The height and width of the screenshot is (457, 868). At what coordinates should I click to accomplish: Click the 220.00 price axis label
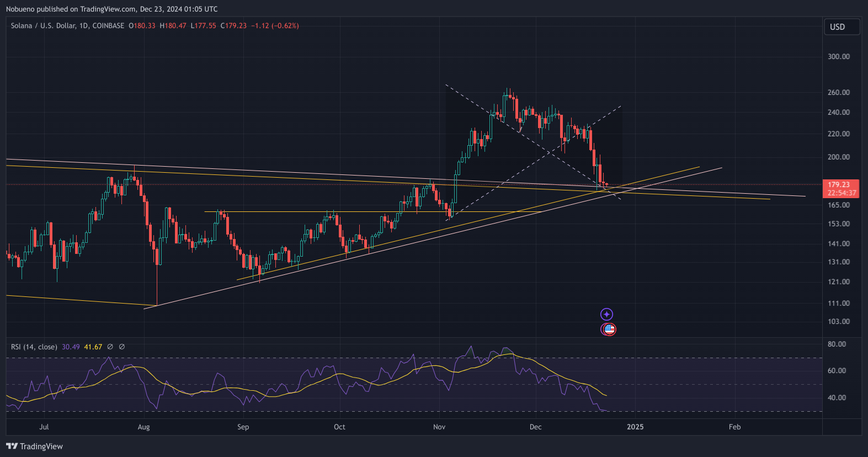coord(839,134)
